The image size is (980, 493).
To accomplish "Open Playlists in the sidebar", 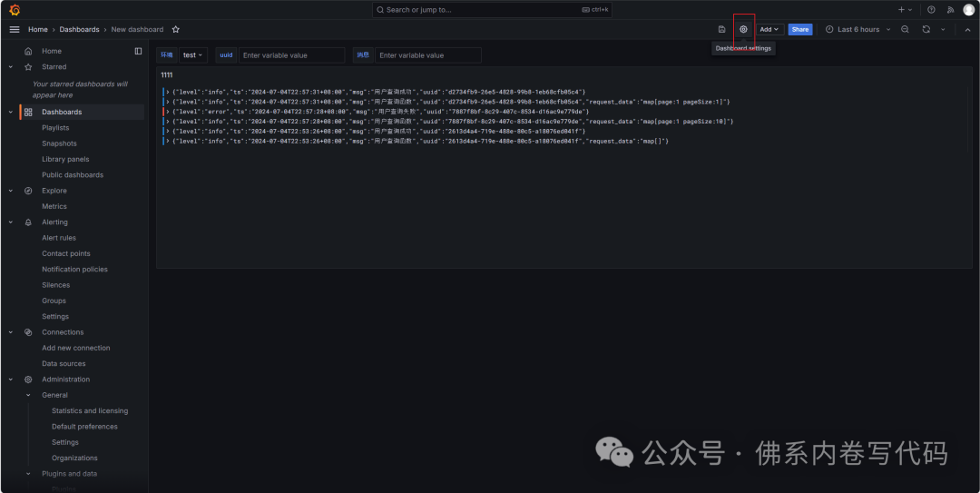I will tap(55, 128).
